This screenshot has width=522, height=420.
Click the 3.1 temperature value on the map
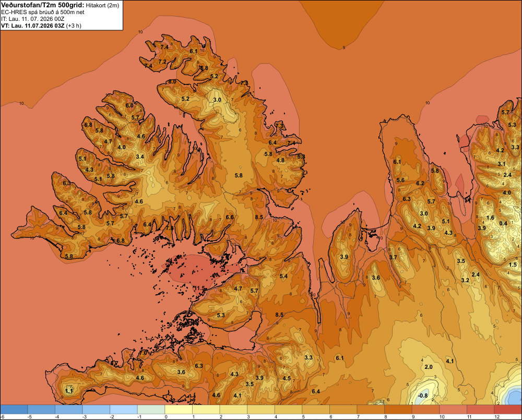pyautogui.click(x=502, y=164)
